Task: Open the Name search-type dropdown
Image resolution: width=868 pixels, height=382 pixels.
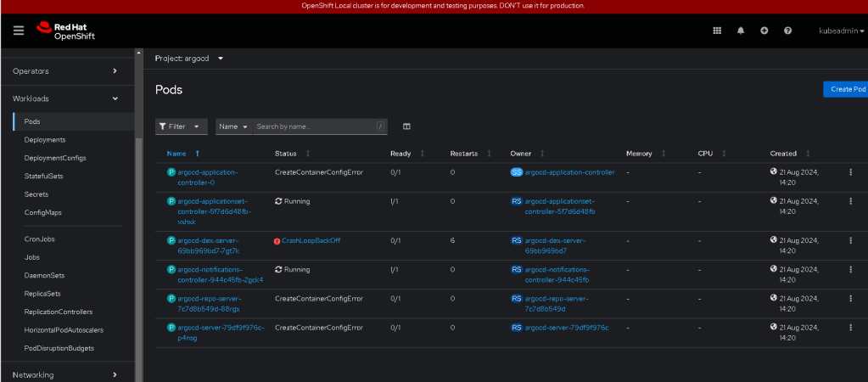Action: click(x=234, y=126)
